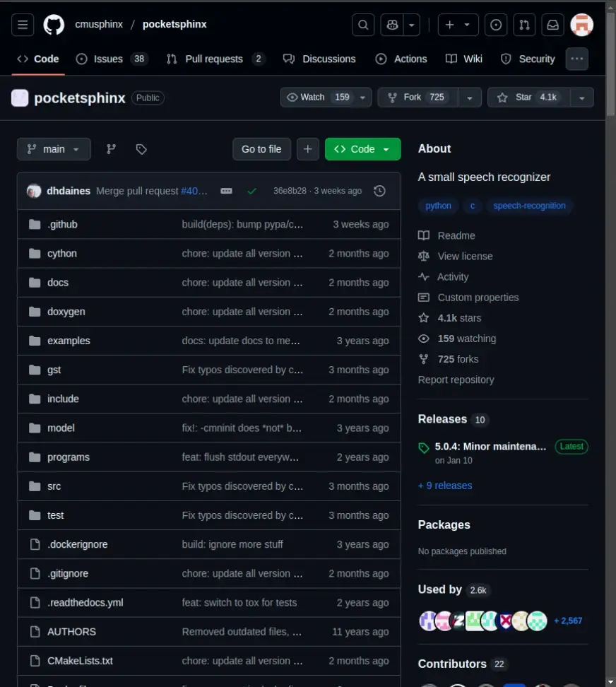The height and width of the screenshot is (687, 616).
Task: Click the page vertical scrollbar thumb
Action: (610, 64)
